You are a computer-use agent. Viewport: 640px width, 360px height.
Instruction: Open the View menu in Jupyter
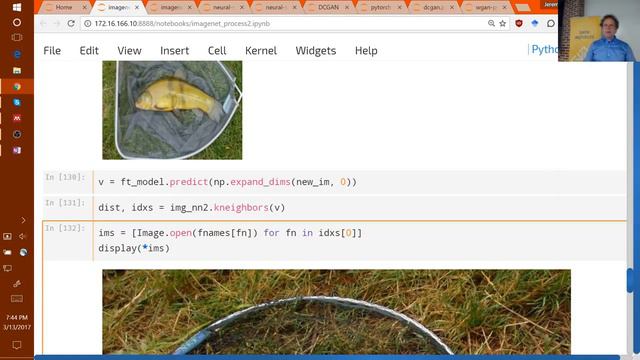[x=129, y=51]
